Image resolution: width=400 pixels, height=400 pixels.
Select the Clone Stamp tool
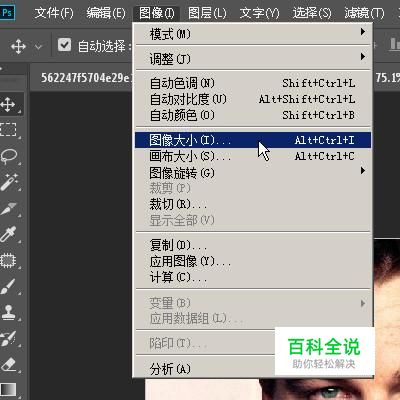(9, 312)
